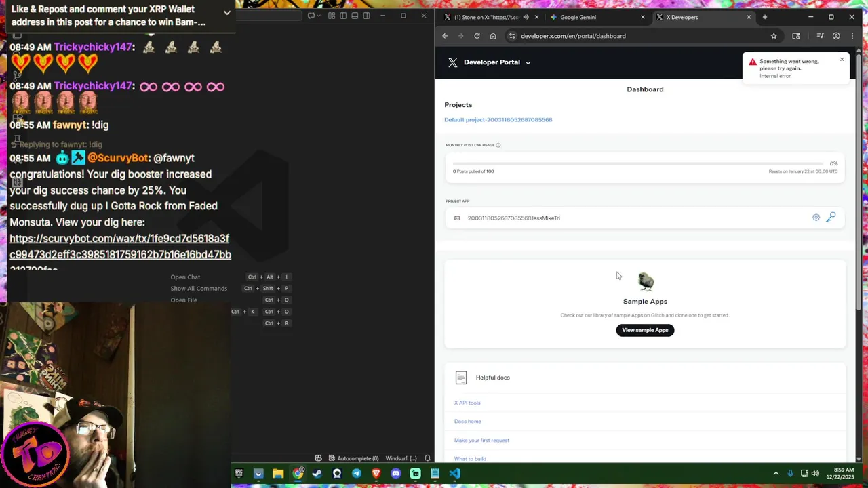Open the Chrome extension icon beside the star
Screen dimensions: 868x488
(796, 36)
